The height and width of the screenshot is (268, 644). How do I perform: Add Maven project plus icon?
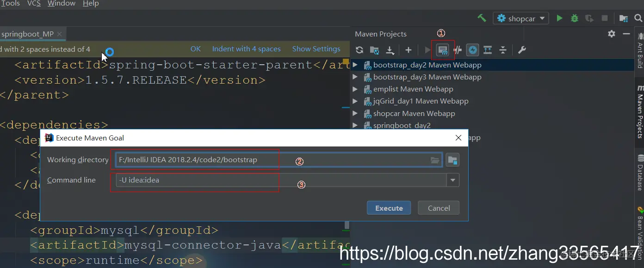click(408, 50)
